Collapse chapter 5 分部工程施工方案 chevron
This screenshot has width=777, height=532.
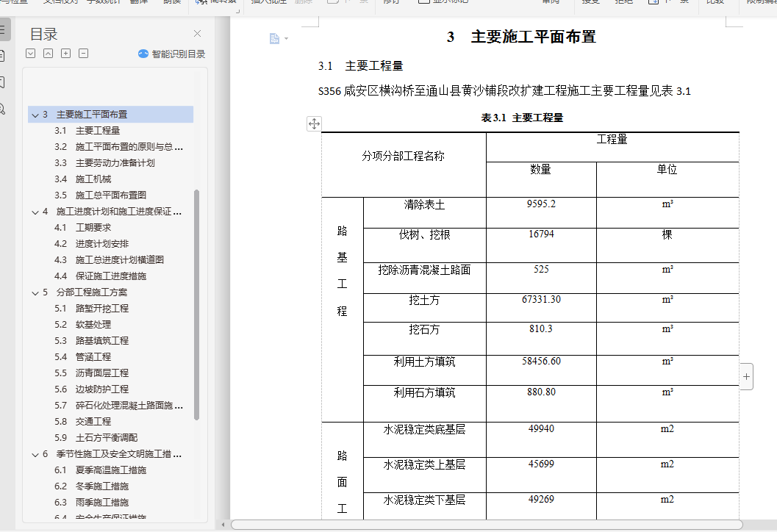(x=35, y=292)
